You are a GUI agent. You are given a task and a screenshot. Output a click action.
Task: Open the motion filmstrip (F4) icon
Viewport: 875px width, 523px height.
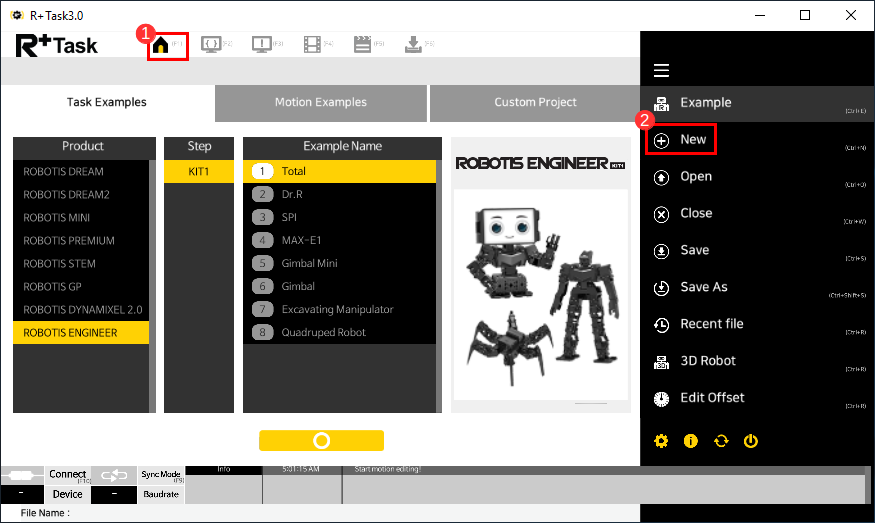click(x=312, y=44)
